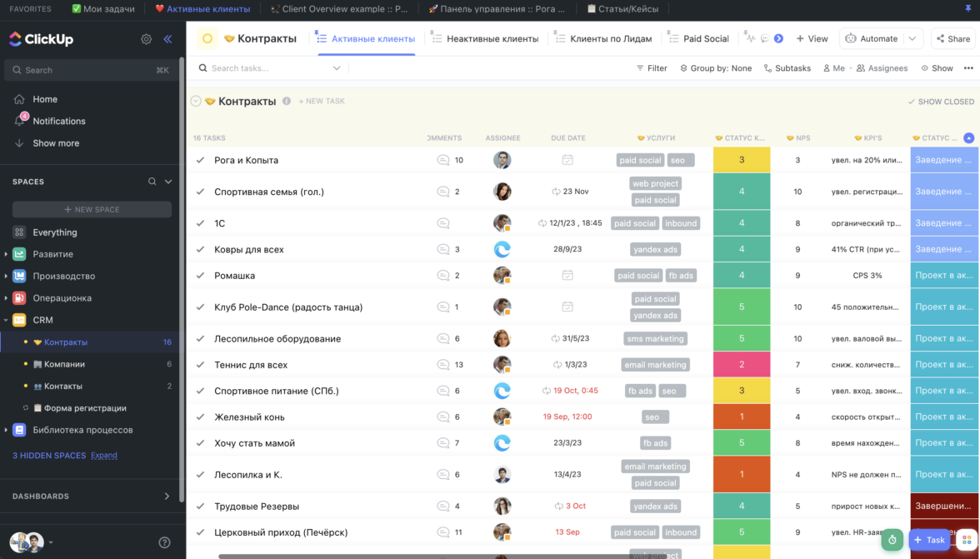Screen dimensions: 980x559
Task: Check off the Железный конь task
Action: [200, 417]
